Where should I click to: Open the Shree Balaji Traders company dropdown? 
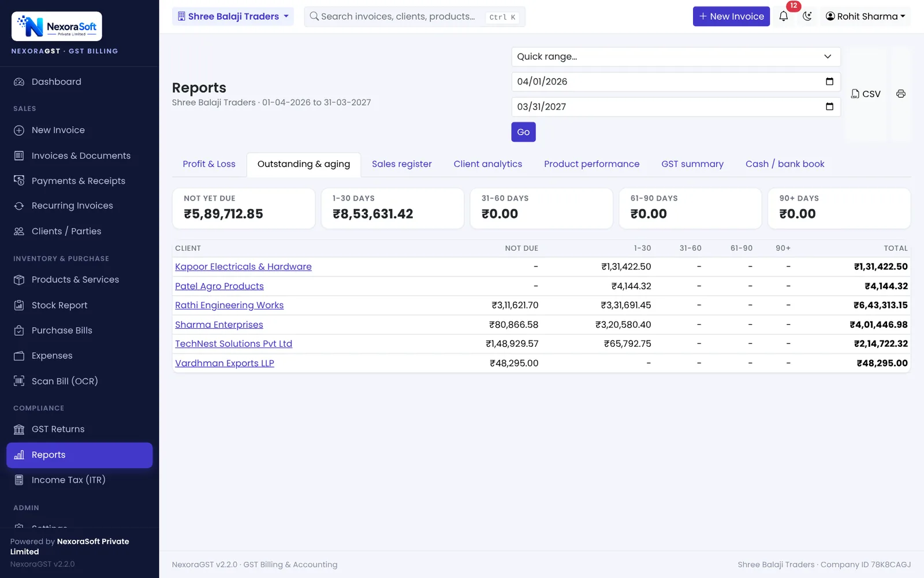point(233,16)
